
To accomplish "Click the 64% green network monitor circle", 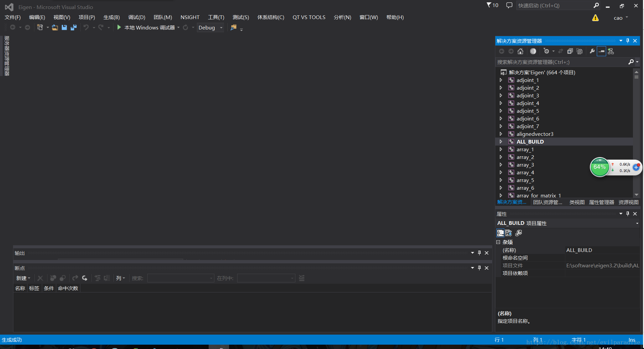I will (x=599, y=167).
